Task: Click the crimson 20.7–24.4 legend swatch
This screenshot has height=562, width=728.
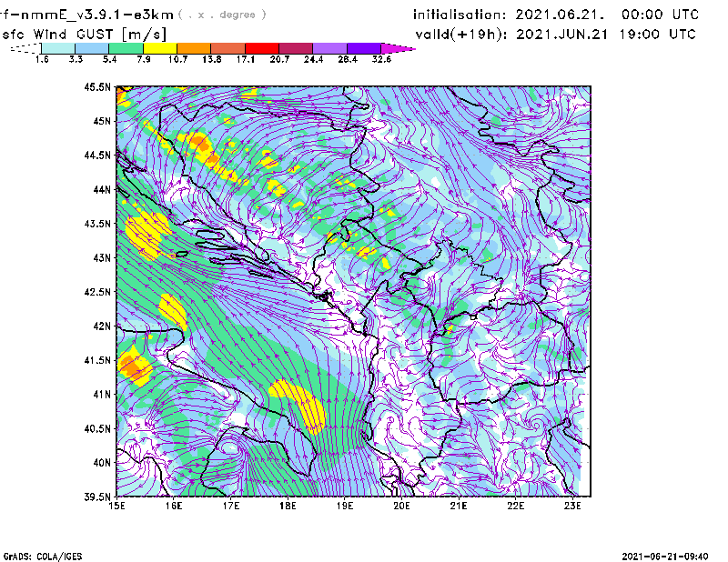Action: coord(296,48)
